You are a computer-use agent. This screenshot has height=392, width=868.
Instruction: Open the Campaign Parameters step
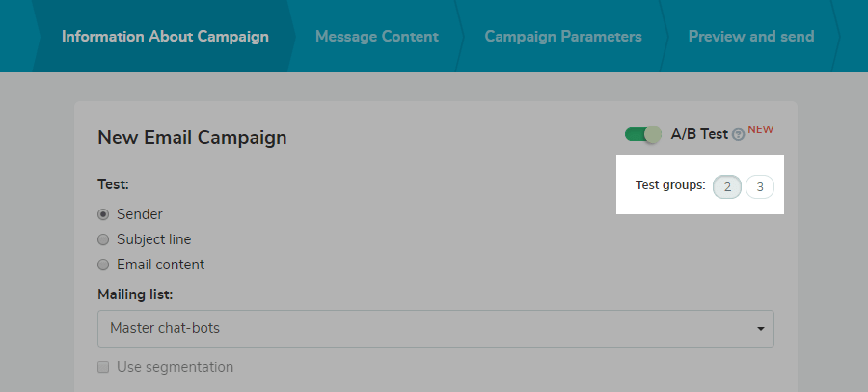pos(563,37)
